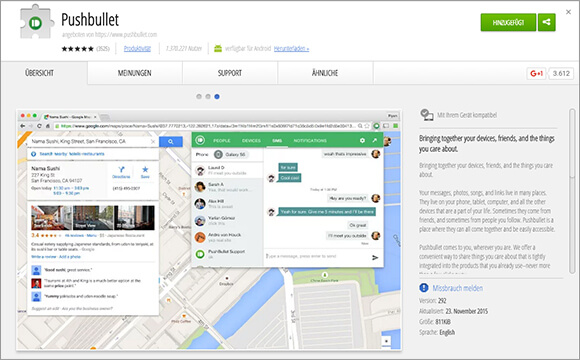Select the first carousel dot
The height and width of the screenshot is (360, 580).
coord(199,97)
